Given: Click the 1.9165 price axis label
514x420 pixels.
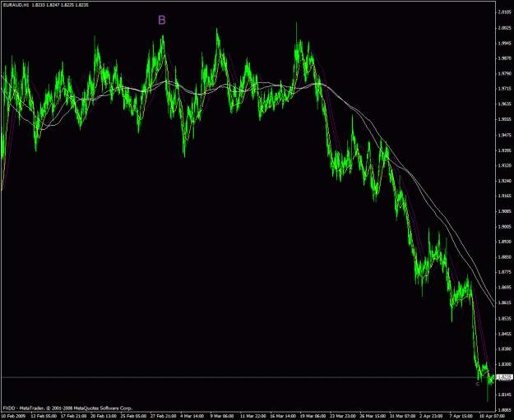Looking at the screenshot, I should coord(504,196).
